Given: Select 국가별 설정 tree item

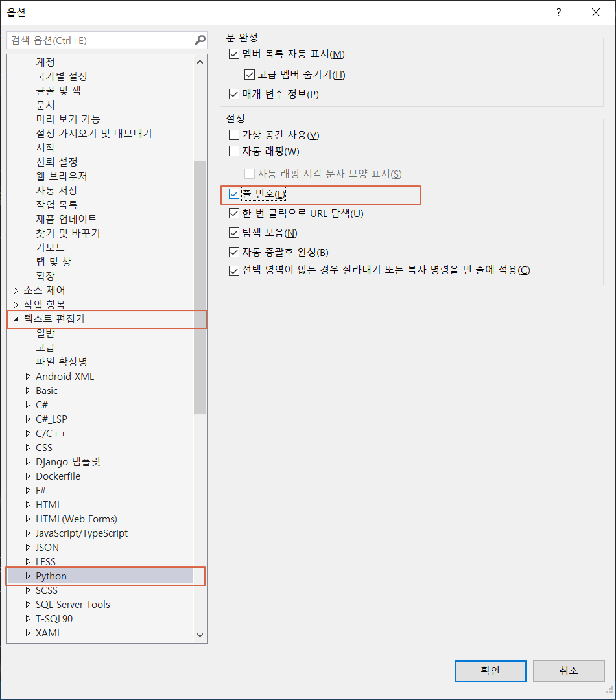Looking at the screenshot, I should (62, 76).
